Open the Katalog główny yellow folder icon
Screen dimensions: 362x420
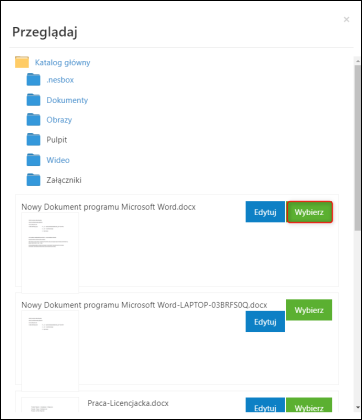pyautogui.click(x=22, y=62)
